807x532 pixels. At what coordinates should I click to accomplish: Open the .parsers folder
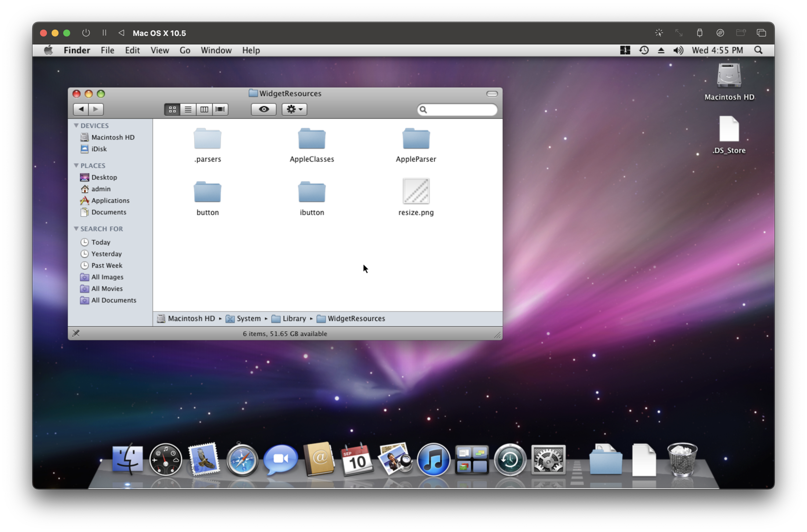coord(207,139)
